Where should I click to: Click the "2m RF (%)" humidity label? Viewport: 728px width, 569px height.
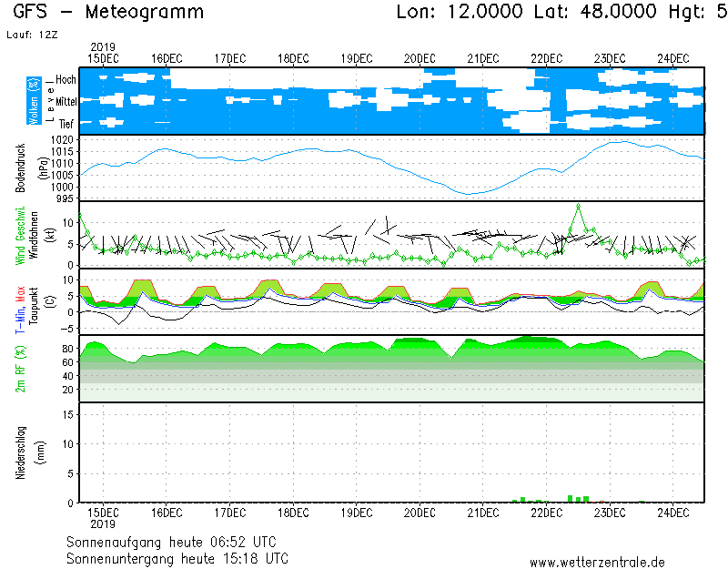point(20,369)
